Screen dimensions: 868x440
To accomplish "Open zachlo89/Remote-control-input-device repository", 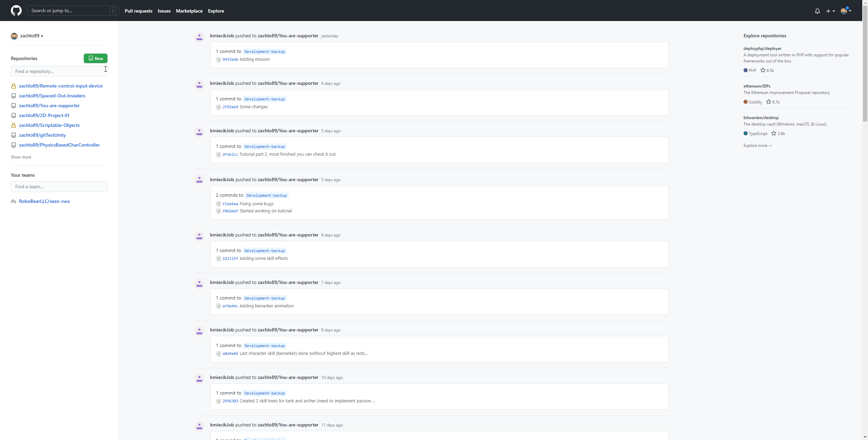I will [61, 86].
